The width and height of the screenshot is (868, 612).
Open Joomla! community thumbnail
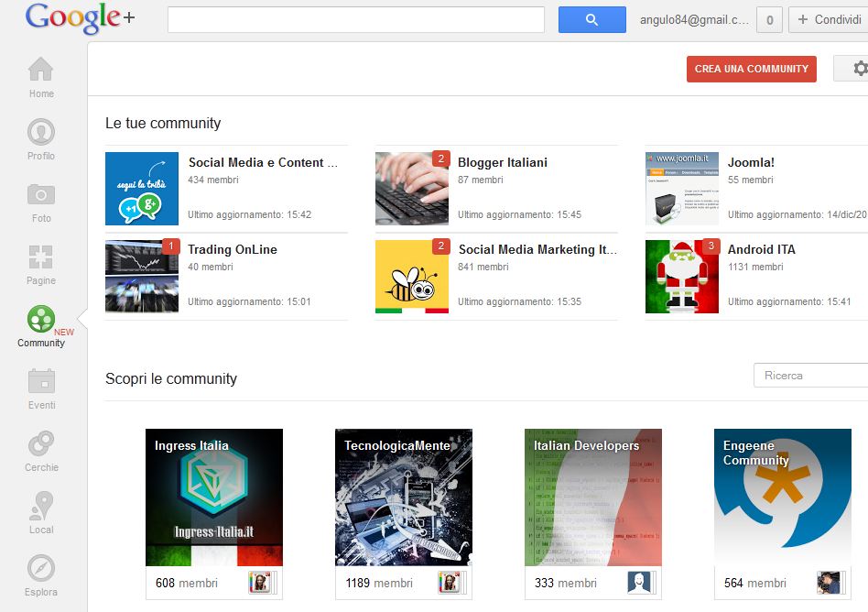tap(682, 189)
